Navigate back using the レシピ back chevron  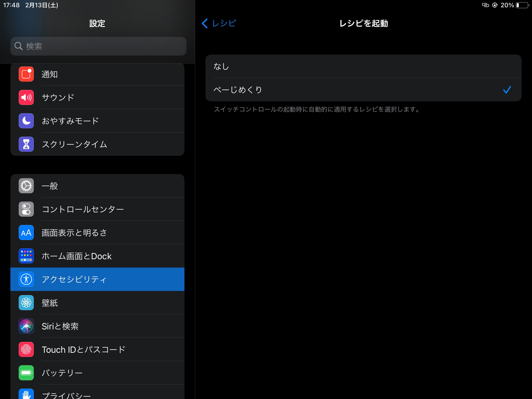pos(205,23)
